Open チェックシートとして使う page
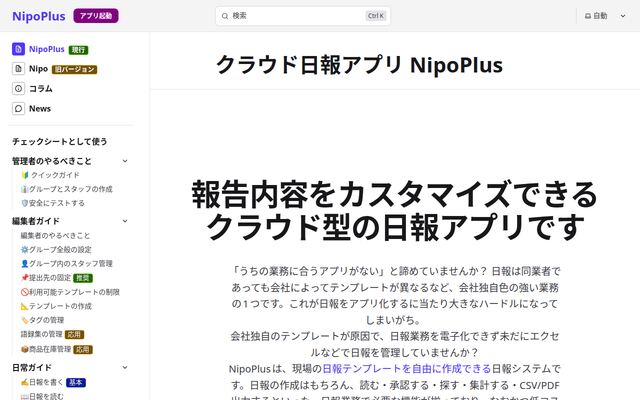The width and height of the screenshot is (640, 400). tap(60, 141)
